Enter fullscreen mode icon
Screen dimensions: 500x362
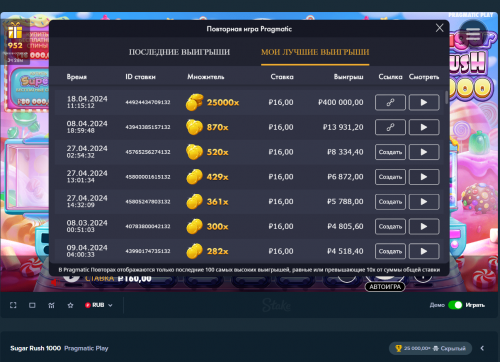[13, 305]
